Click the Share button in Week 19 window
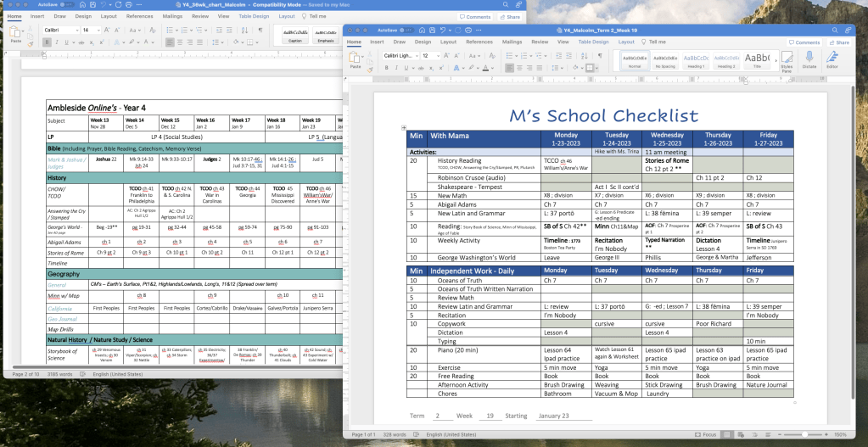This screenshot has width=868, height=447. (838, 42)
